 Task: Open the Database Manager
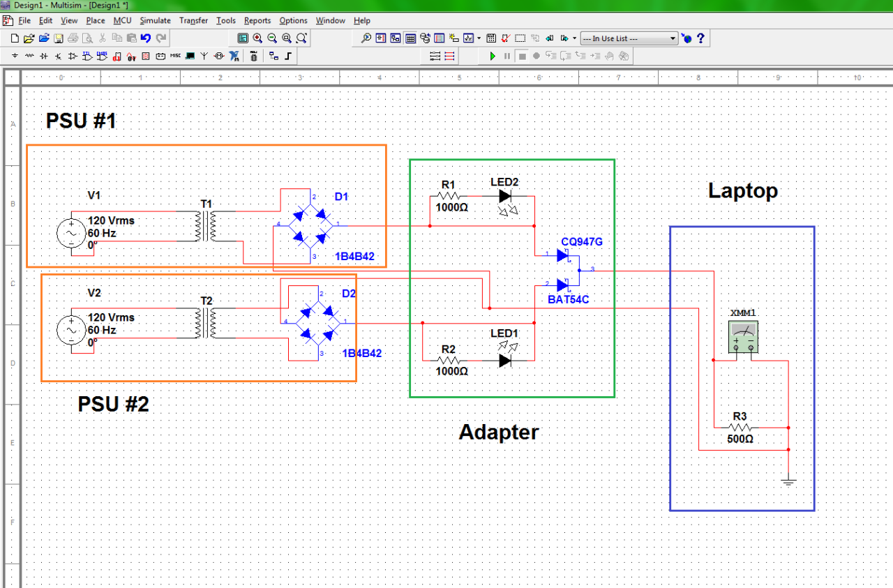(x=425, y=38)
